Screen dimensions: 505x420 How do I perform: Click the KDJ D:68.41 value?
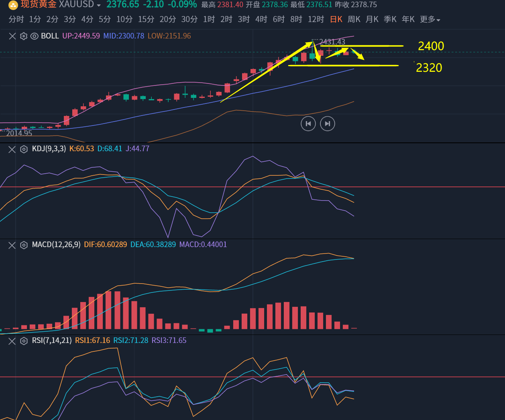click(110, 149)
